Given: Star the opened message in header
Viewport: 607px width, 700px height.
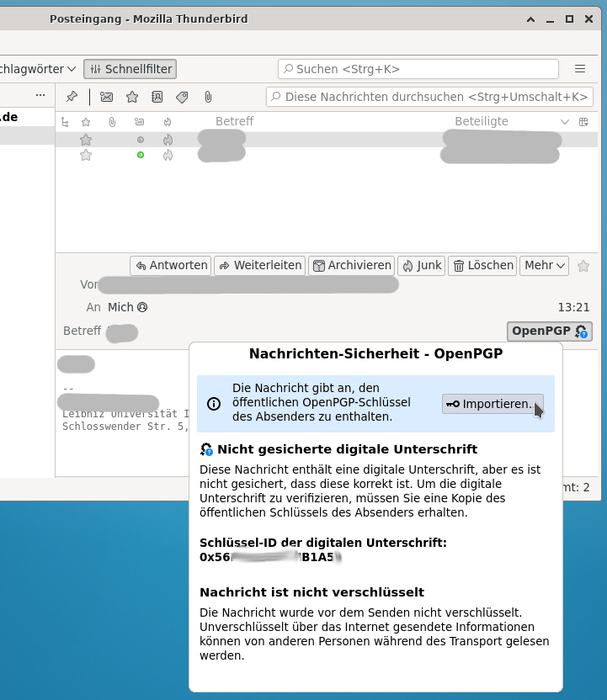Looking at the screenshot, I should [583, 266].
